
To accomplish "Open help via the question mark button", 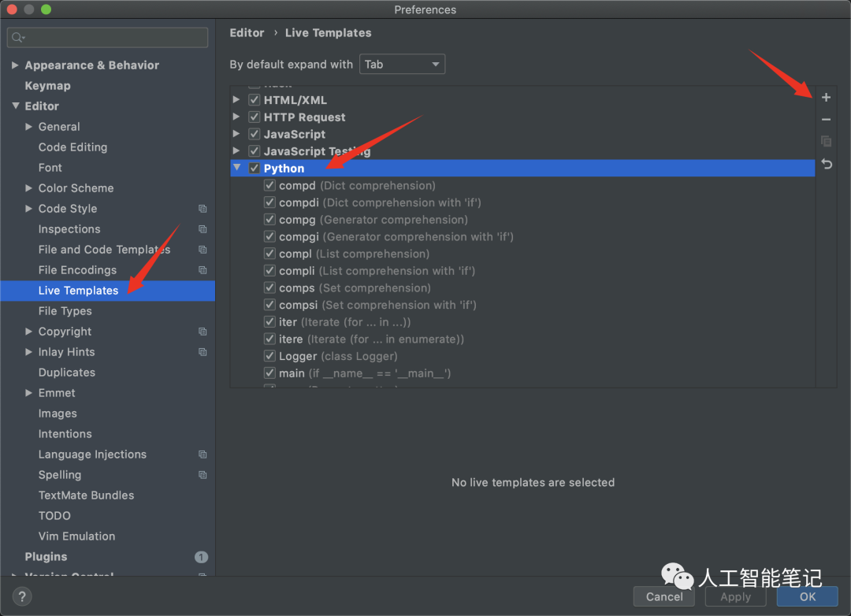I will tap(22, 596).
